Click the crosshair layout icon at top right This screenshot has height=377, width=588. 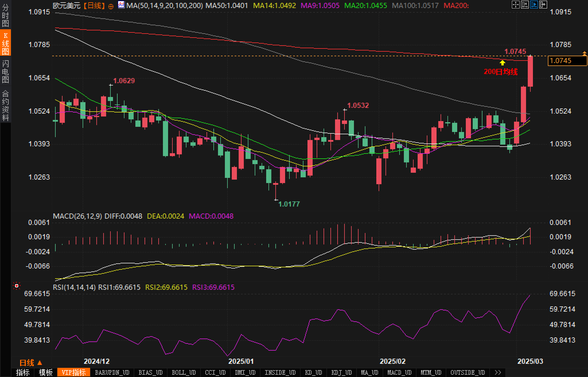point(515,5)
